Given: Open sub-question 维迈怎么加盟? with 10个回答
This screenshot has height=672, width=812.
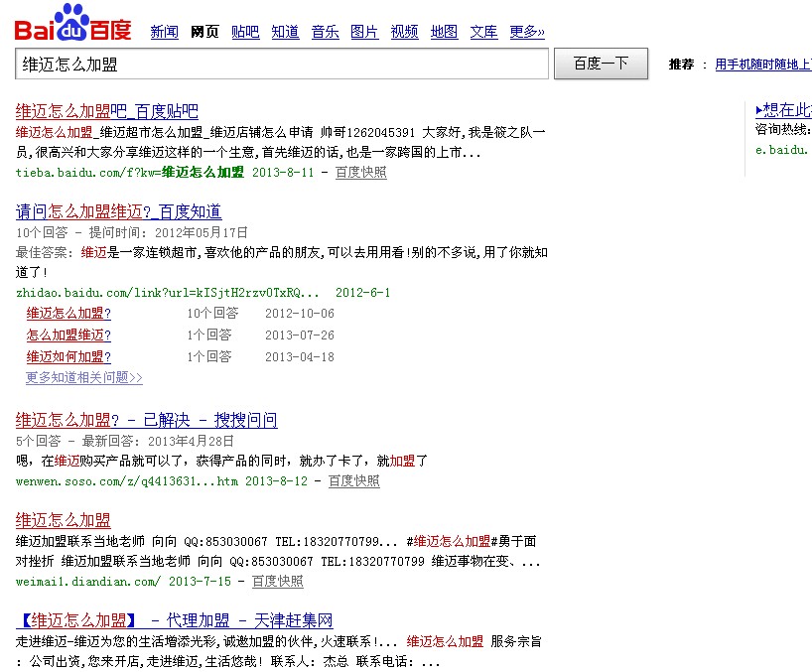Looking at the screenshot, I should [68, 314].
